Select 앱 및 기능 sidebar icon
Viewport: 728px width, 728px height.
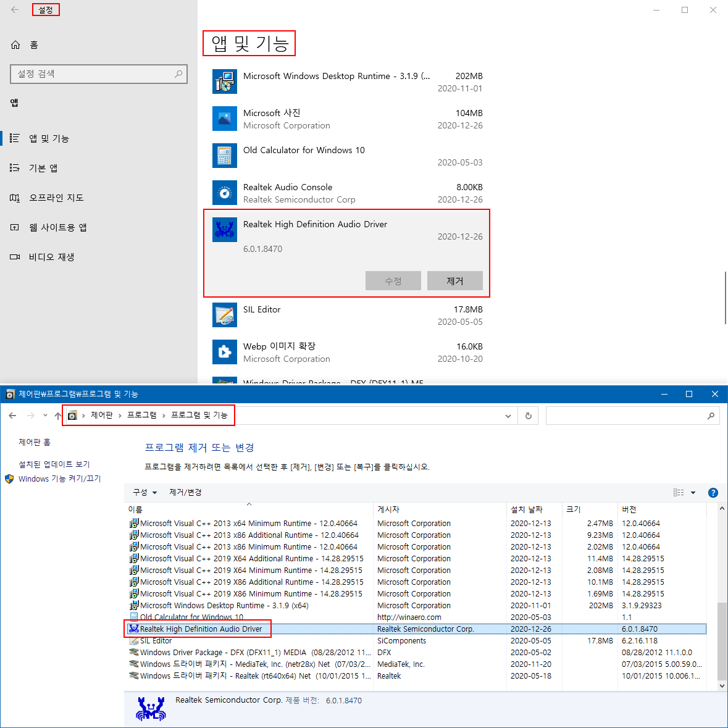(14, 138)
